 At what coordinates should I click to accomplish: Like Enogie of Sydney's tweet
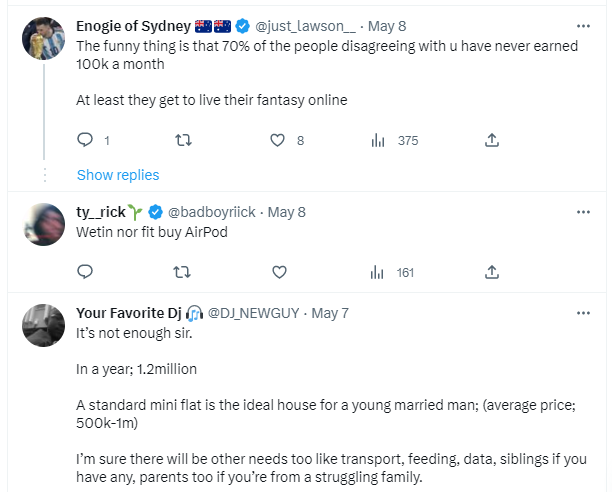point(279,140)
